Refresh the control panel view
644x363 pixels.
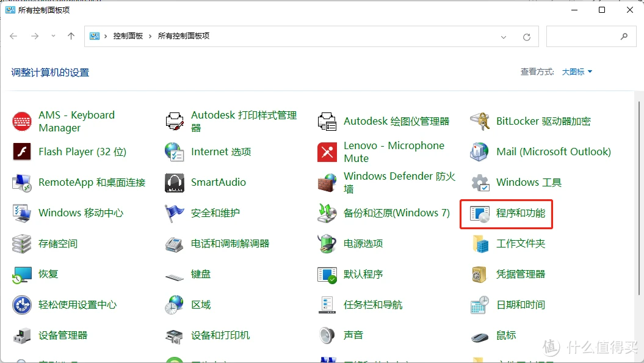click(x=527, y=37)
